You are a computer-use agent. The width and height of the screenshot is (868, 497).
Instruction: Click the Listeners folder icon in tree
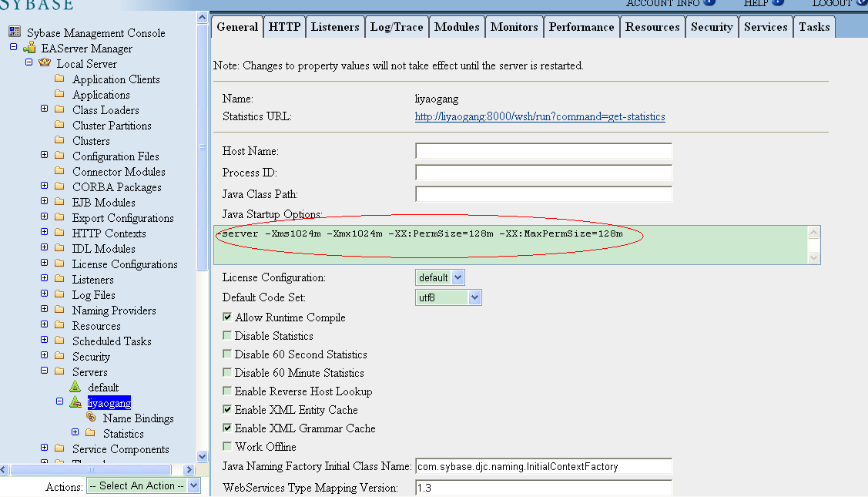pos(59,279)
